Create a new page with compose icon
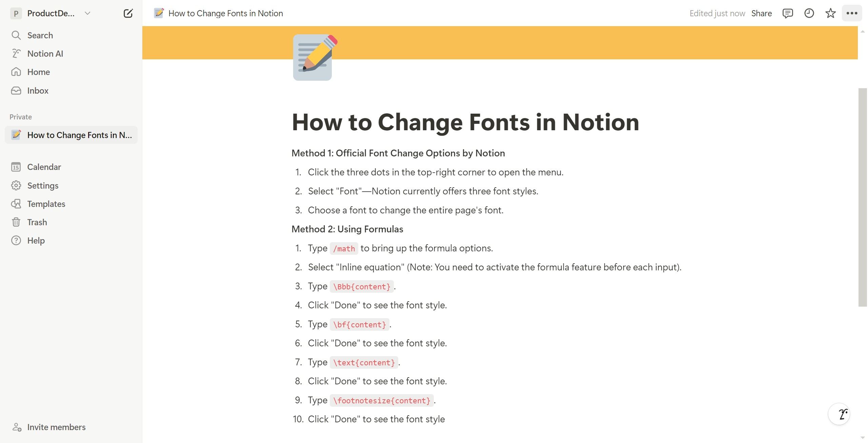The image size is (868, 443). pyautogui.click(x=128, y=13)
